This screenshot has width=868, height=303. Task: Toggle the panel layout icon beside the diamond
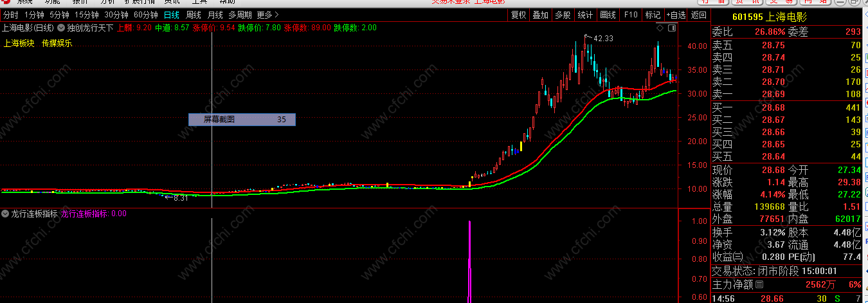point(672,28)
